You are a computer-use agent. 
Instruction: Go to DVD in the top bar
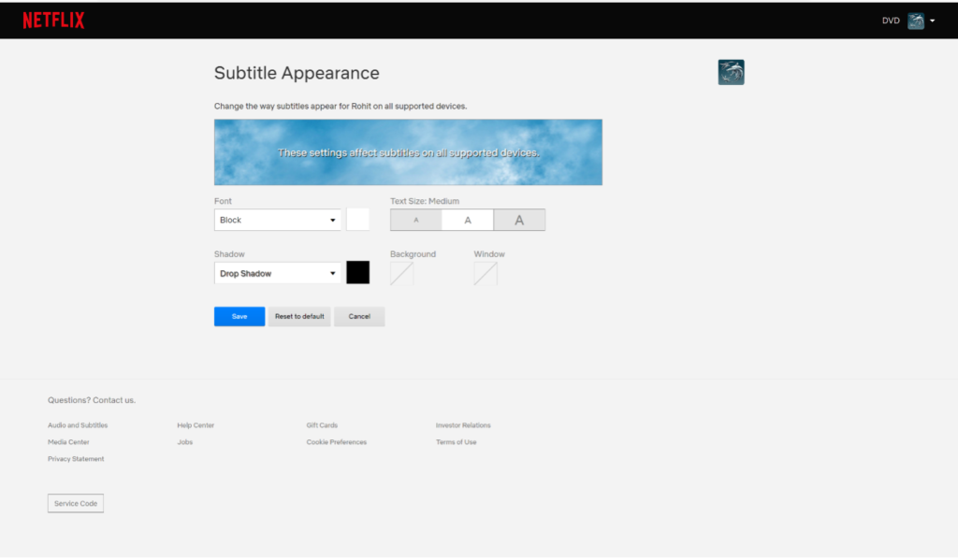891,21
